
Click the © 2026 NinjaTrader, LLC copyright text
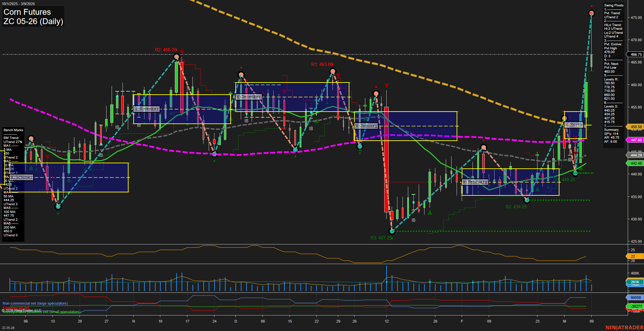[x=22, y=309]
